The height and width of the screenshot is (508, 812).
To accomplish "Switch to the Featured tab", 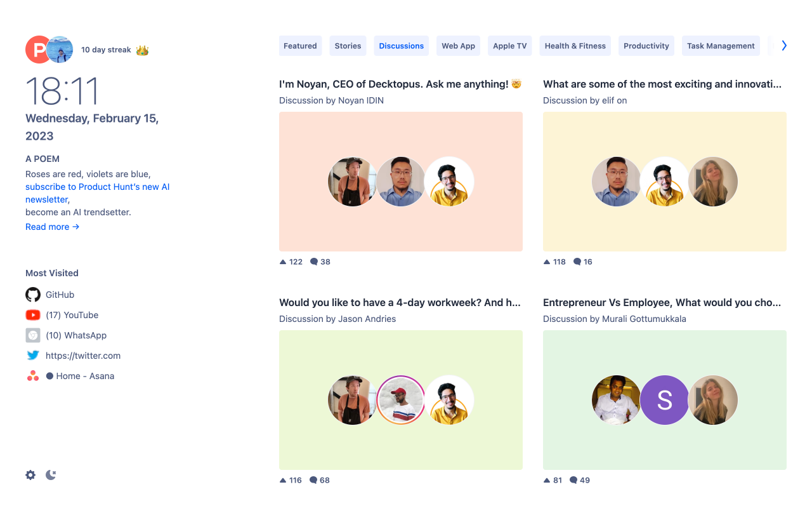I will click(x=300, y=46).
